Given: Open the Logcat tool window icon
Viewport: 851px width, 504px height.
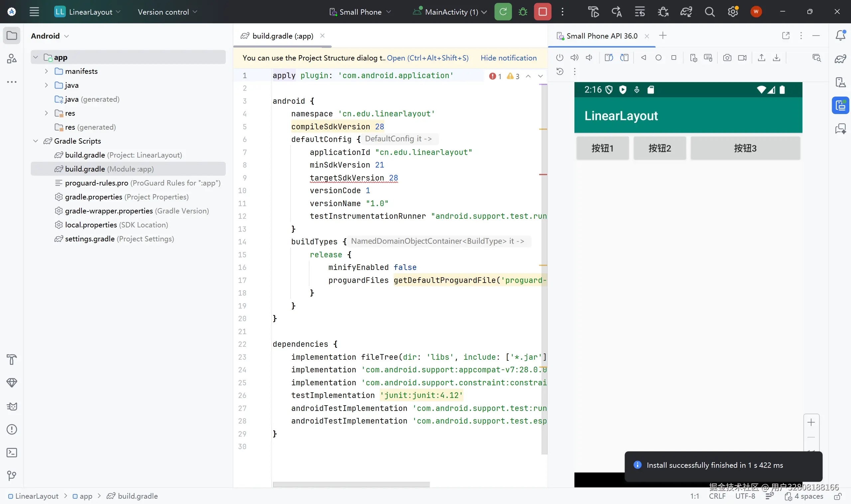Looking at the screenshot, I should tap(12, 406).
